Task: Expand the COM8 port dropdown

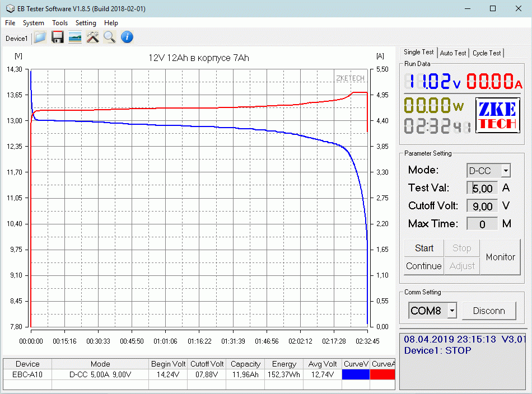Action: [x=452, y=311]
